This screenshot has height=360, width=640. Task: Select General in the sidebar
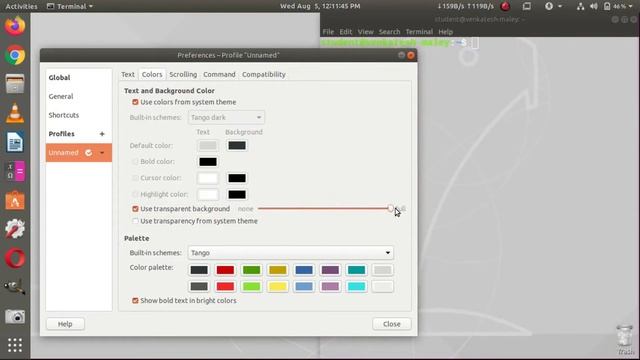61,96
